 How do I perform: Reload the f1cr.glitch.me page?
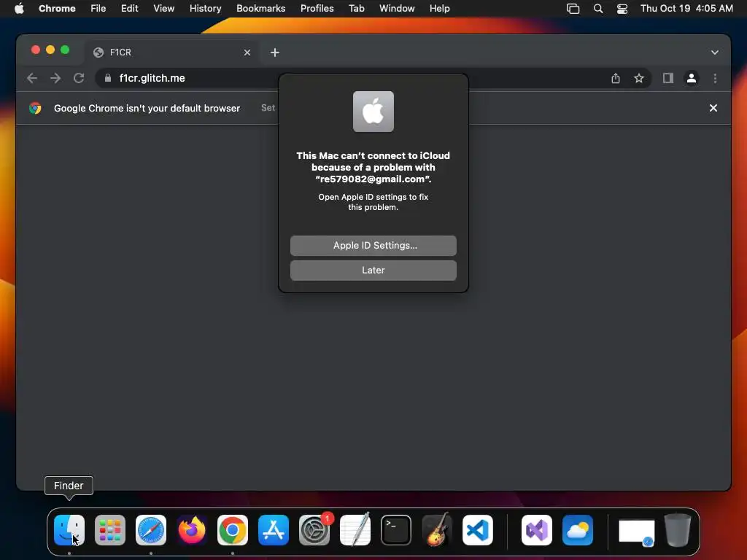[x=79, y=78]
